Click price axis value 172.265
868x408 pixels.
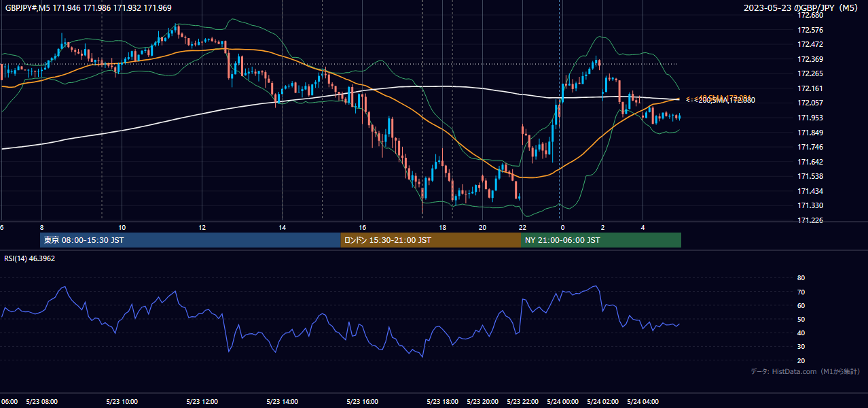[x=811, y=73]
